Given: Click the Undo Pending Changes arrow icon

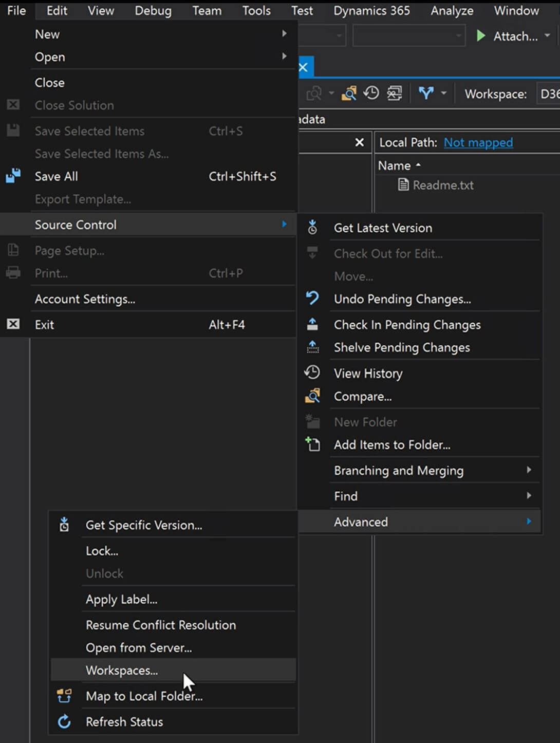Looking at the screenshot, I should [x=312, y=299].
